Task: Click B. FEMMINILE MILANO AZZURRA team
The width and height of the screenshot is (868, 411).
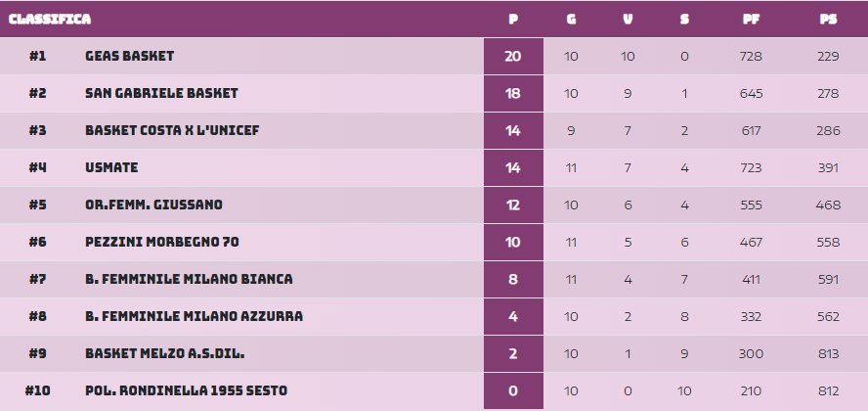Action: click(x=195, y=316)
